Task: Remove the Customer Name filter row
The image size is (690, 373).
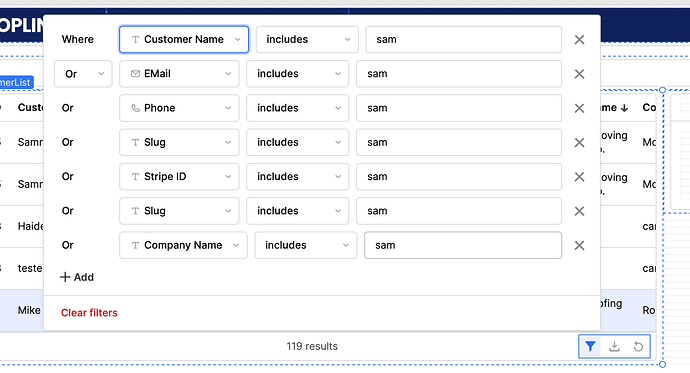Action: (x=579, y=40)
